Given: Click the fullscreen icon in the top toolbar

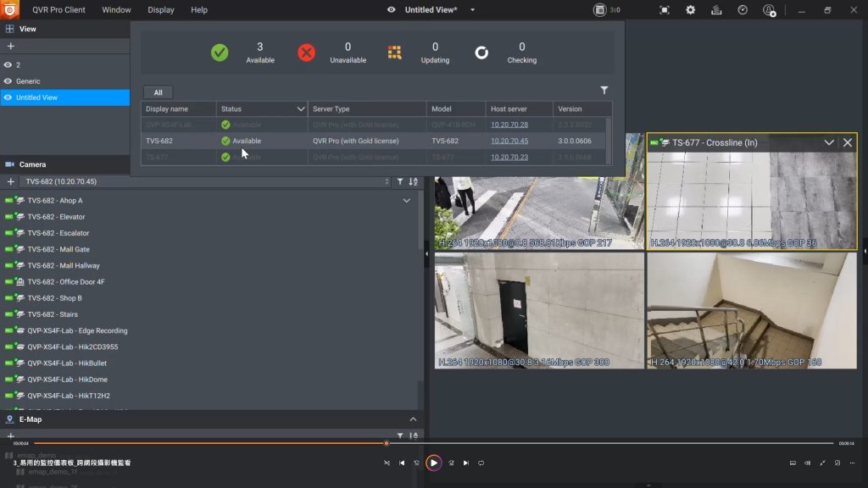Looking at the screenshot, I should (665, 10).
